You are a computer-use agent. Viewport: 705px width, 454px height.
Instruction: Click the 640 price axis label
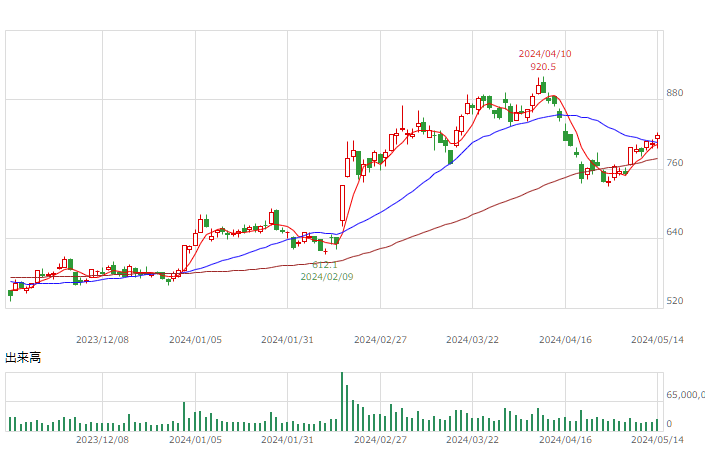point(674,232)
